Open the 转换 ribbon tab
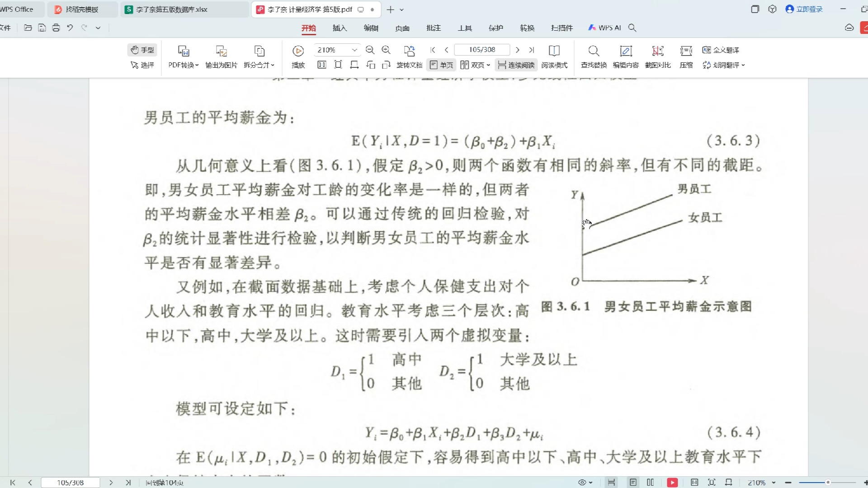The height and width of the screenshot is (488, 868). pyautogui.click(x=527, y=28)
